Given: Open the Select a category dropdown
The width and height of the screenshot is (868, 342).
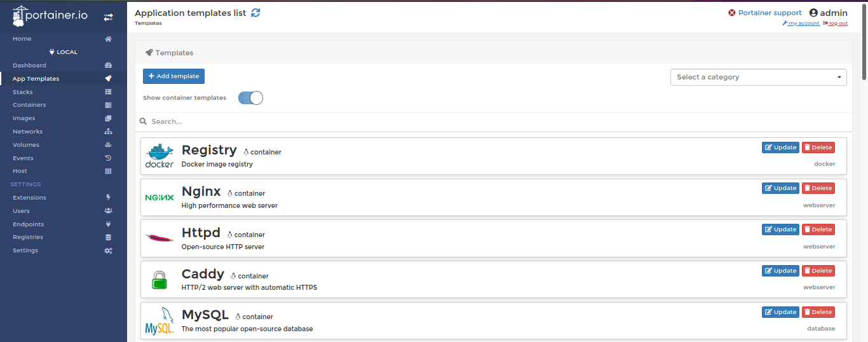Looking at the screenshot, I should pos(759,77).
